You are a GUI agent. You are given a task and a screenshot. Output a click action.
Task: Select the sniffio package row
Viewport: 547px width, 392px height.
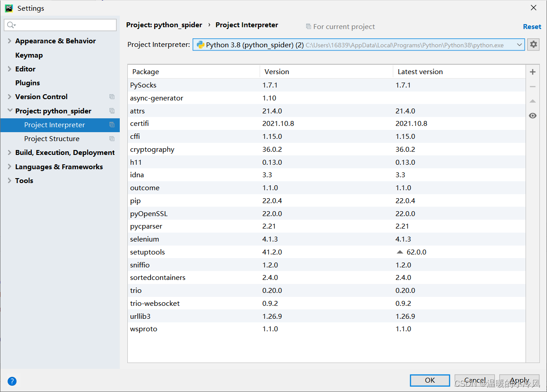point(327,265)
